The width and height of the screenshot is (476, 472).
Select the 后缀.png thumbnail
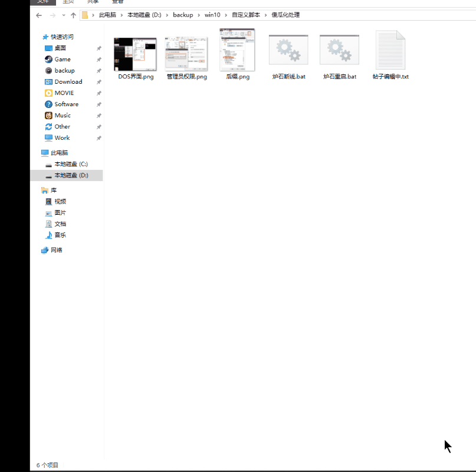[237, 50]
